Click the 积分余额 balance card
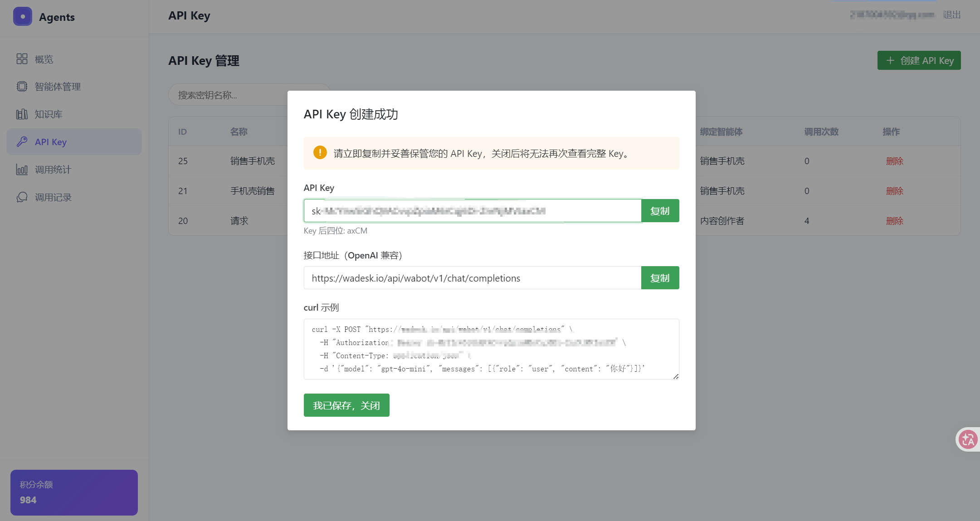980x521 pixels. [x=74, y=492]
